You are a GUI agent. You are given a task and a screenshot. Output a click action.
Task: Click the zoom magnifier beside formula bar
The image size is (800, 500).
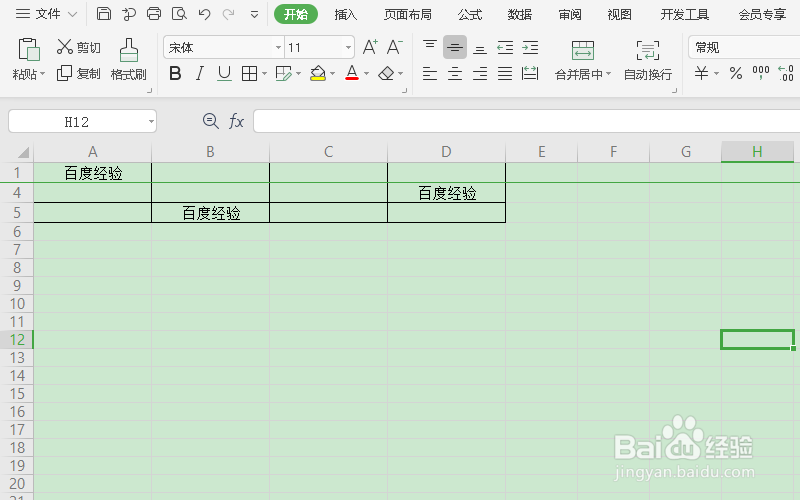(x=210, y=121)
